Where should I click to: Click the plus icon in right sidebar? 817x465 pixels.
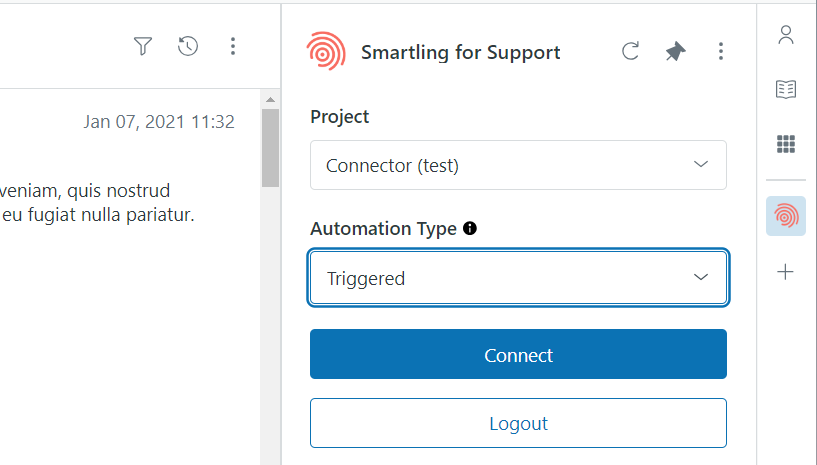click(x=786, y=272)
